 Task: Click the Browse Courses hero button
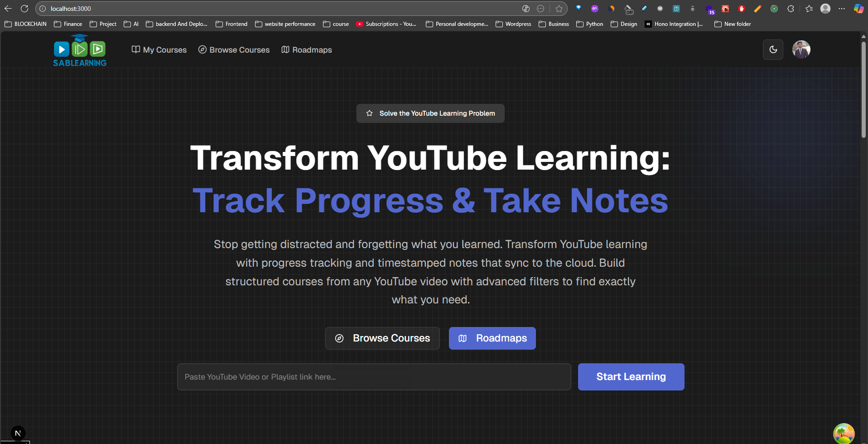[x=382, y=338]
